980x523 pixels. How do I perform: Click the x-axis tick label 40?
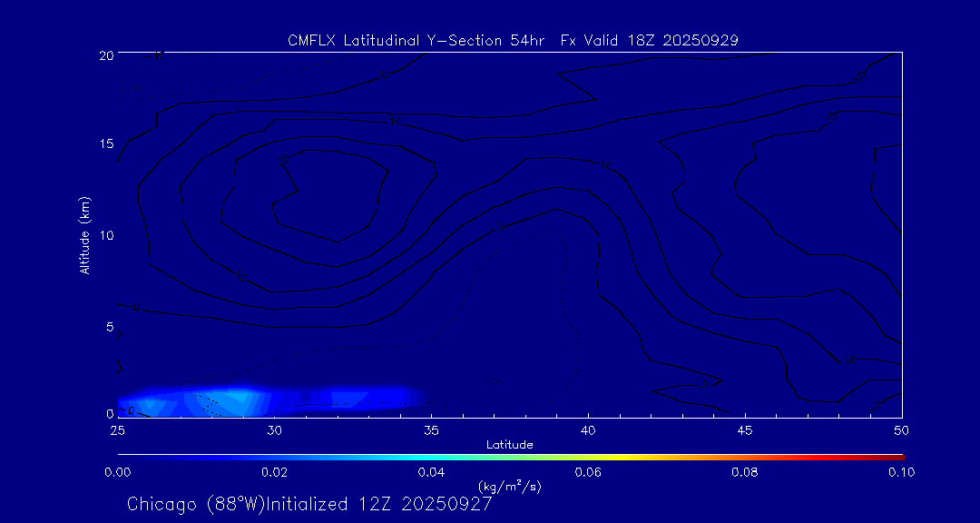588,431
